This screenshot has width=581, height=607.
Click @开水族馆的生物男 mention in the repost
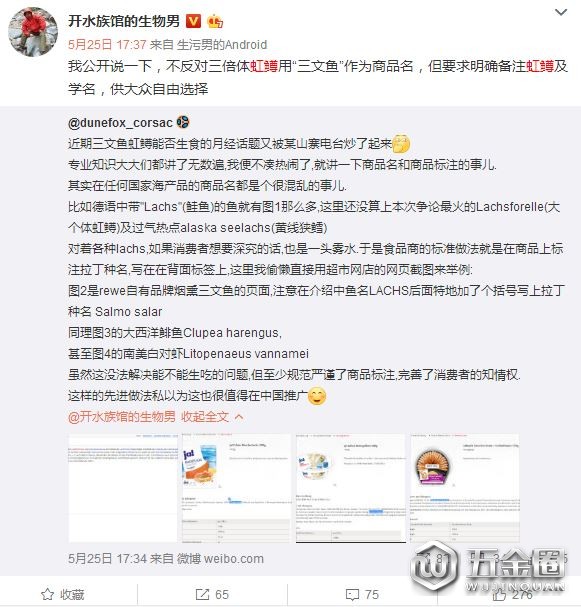click(122, 417)
